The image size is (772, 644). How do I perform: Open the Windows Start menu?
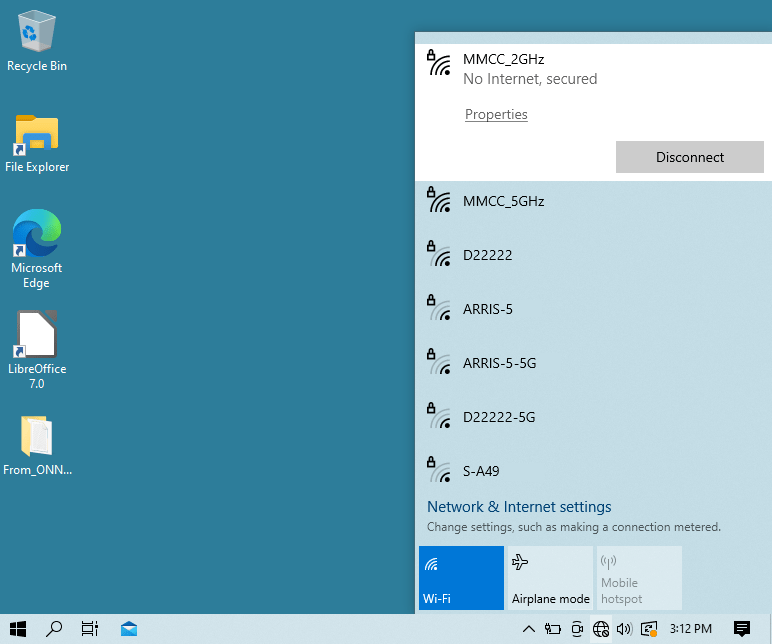[x=18, y=628]
